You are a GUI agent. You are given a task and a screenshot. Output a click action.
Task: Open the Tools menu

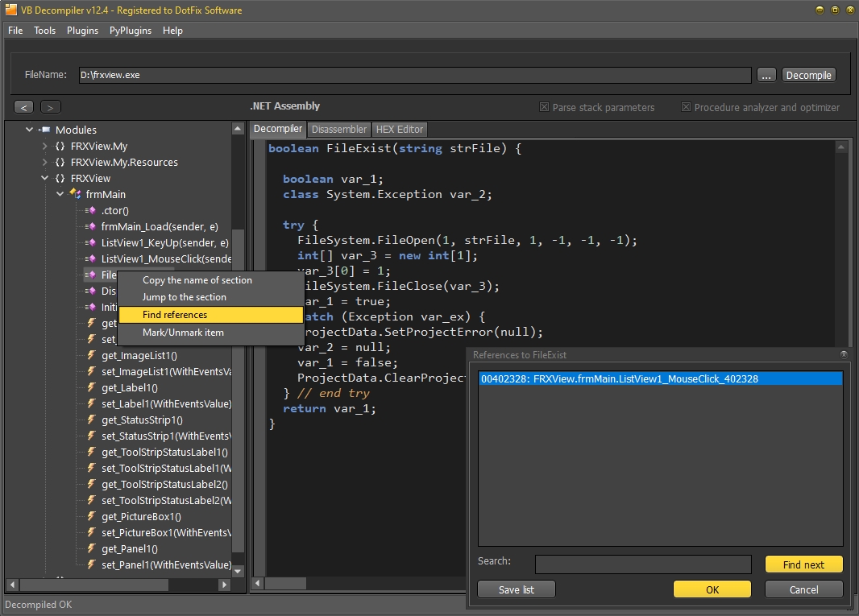click(45, 31)
